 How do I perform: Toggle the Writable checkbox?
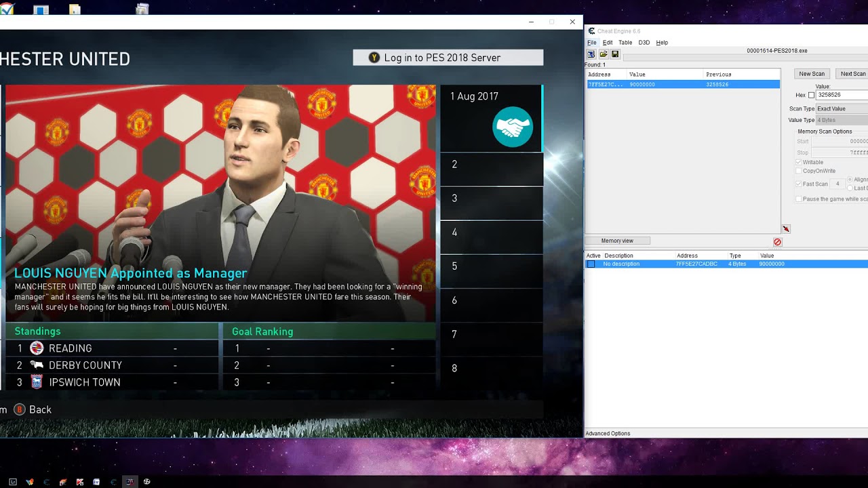[798, 163]
